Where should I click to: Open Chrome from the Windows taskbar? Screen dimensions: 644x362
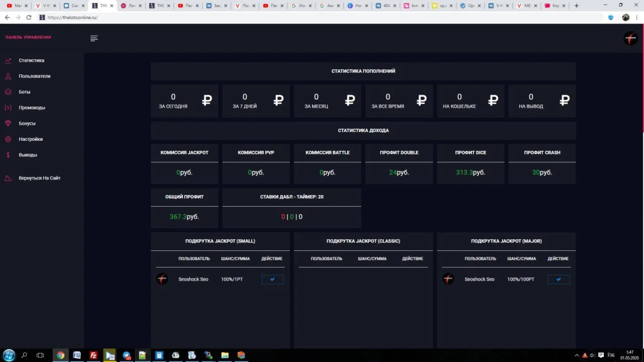(60, 355)
